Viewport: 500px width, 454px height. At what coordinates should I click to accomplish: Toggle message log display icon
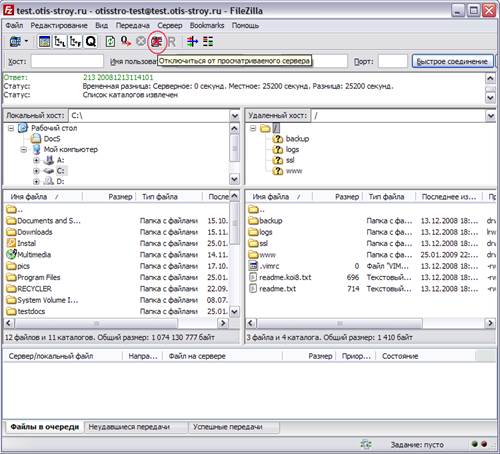(x=44, y=42)
